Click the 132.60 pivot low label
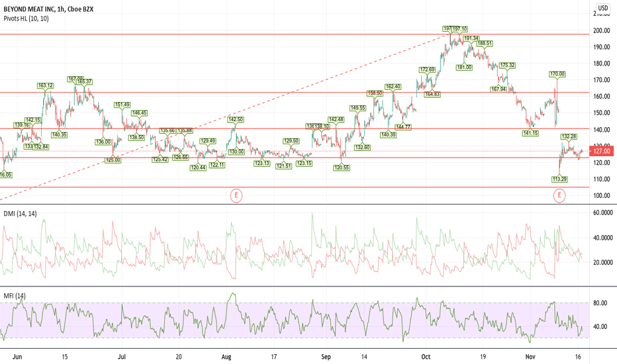This screenshot has width=617, height=364. [x=362, y=148]
